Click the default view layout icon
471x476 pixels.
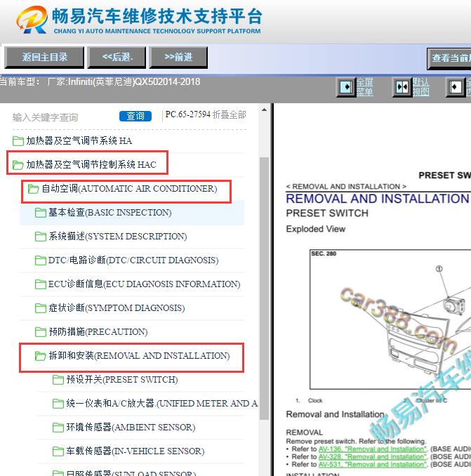402,87
